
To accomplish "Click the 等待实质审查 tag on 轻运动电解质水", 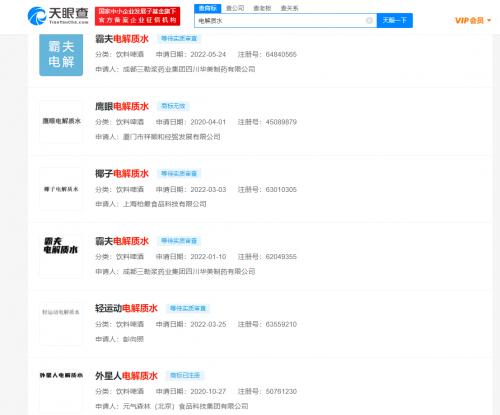I will (188, 308).
